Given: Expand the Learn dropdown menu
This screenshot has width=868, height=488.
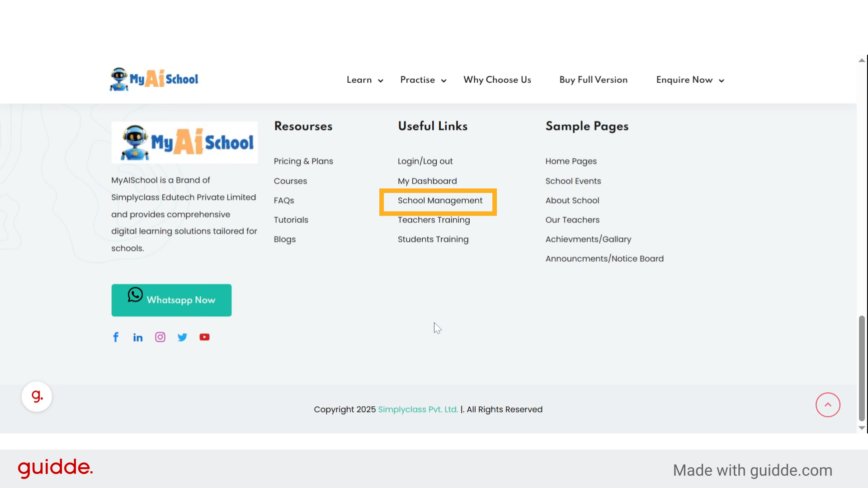Looking at the screenshot, I should pos(364,80).
